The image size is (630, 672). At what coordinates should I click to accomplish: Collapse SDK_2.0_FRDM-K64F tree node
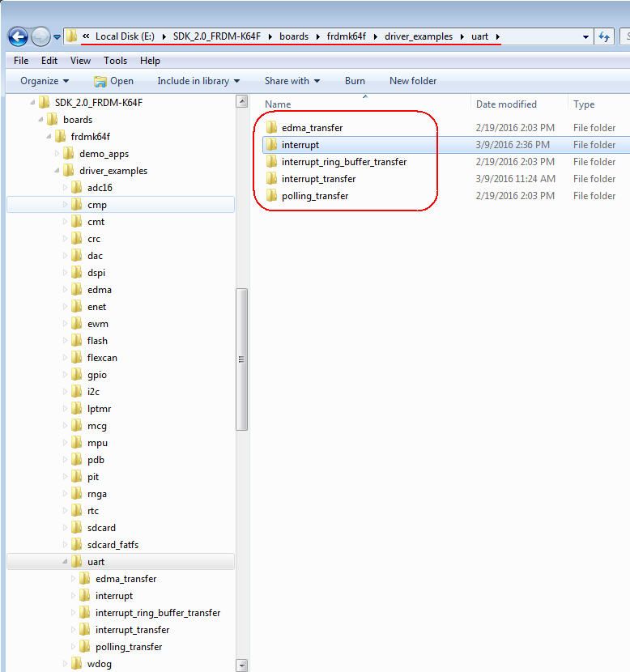(32, 103)
